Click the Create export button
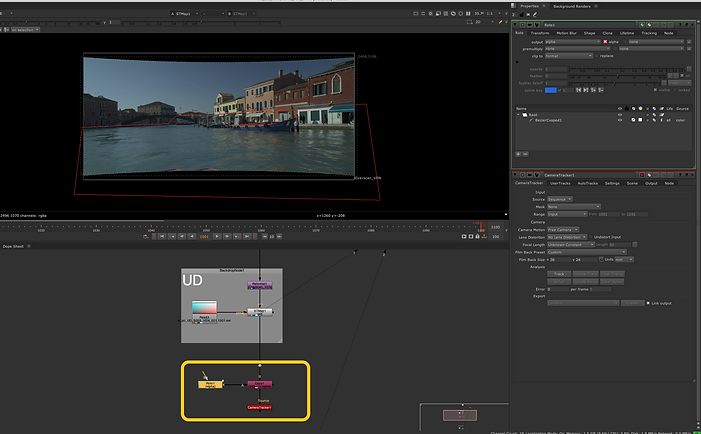Image resolution: width=701 pixels, height=434 pixels. [633, 303]
